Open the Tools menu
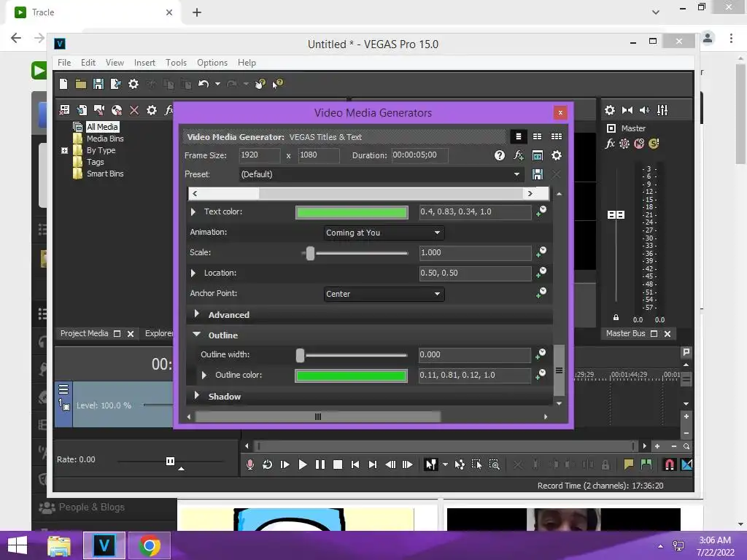 click(176, 63)
